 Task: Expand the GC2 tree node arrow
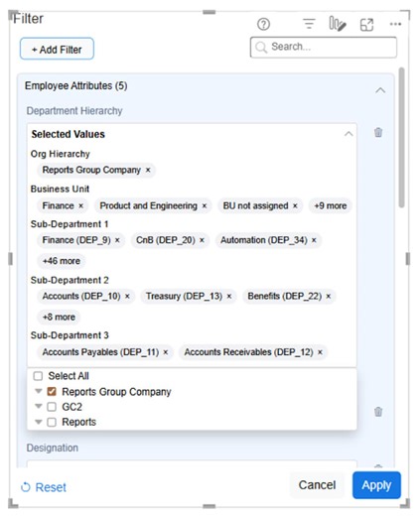pos(39,406)
